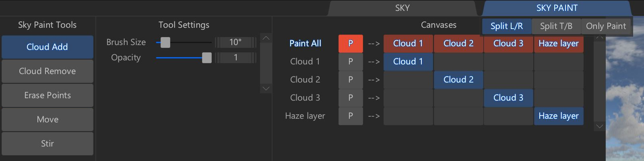Select the Cloud Remove tool
This screenshot has width=644, height=161.
click(x=47, y=71)
